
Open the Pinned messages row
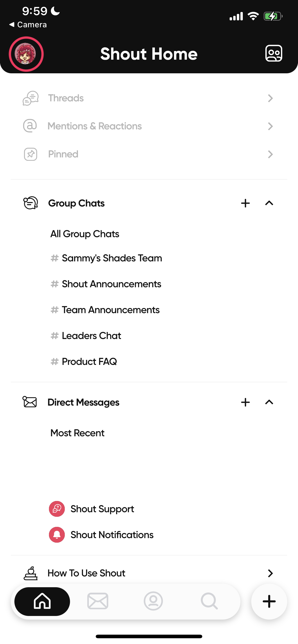pos(149,154)
